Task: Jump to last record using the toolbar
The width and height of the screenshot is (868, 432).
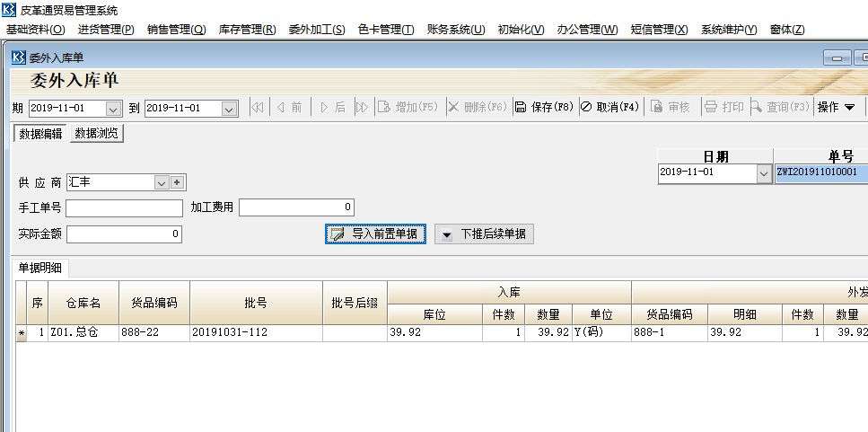Action: click(362, 108)
